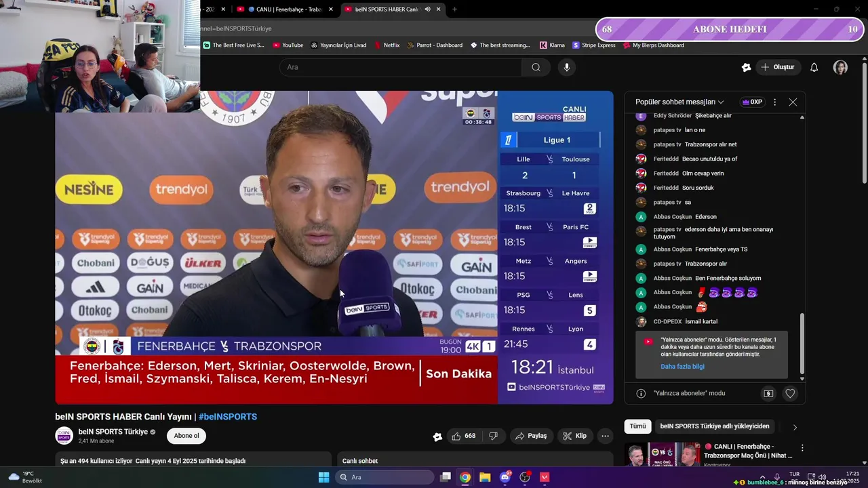
Task: Open beIN SPORTS Türkiye channel name
Action: tap(113, 432)
